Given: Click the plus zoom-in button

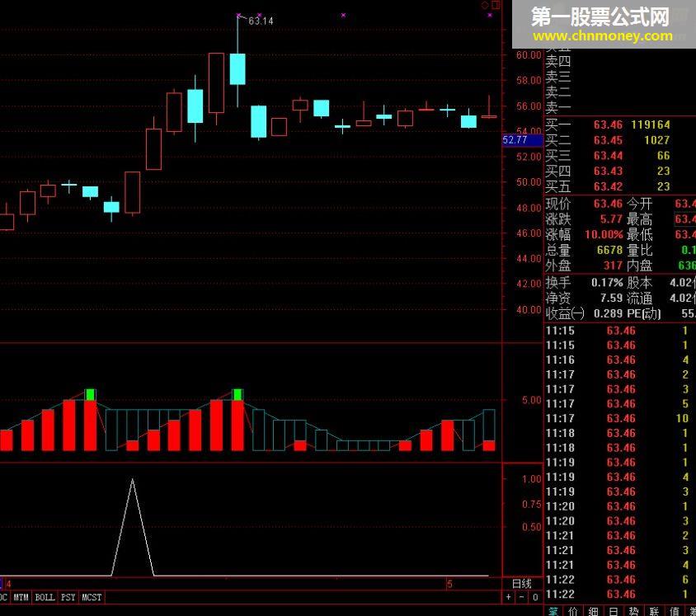Looking at the screenshot, I should coord(508,597).
